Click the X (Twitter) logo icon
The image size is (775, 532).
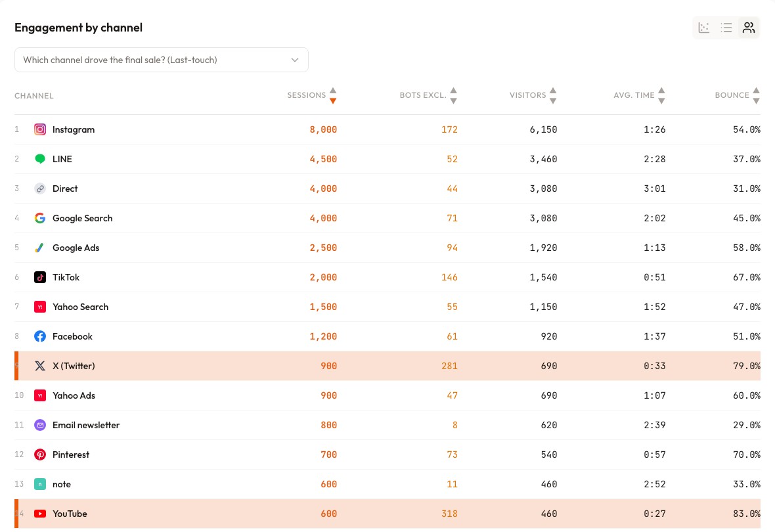coord(40,366)
